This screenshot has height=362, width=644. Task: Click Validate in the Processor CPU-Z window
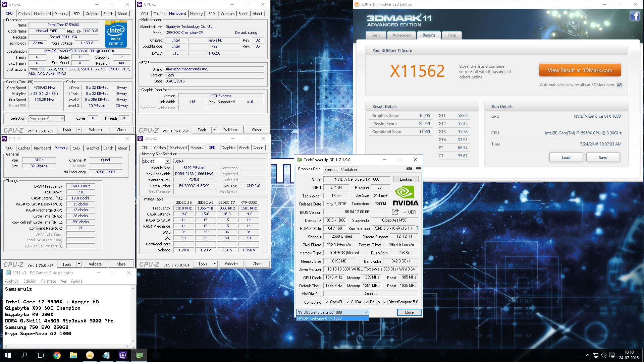click(95, 130)
